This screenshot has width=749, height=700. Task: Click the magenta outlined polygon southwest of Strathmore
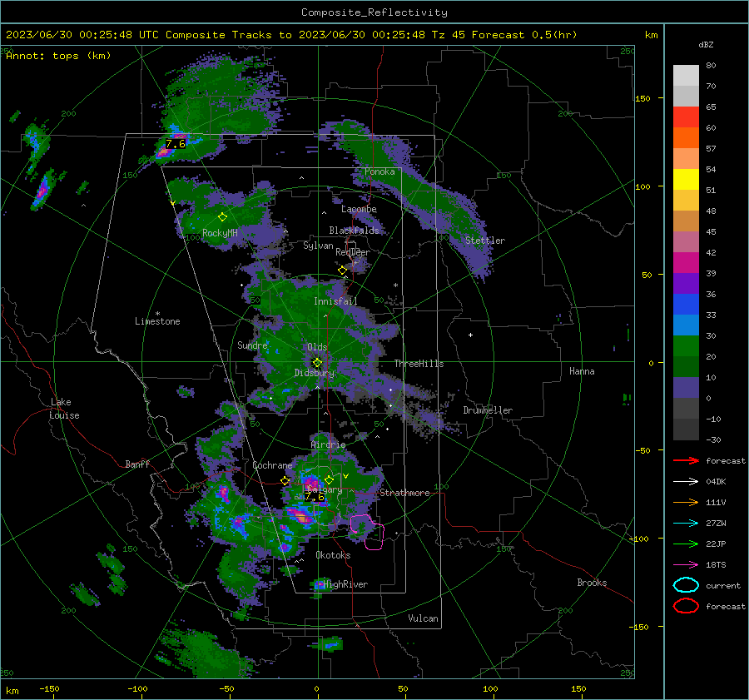pos(367,531)
